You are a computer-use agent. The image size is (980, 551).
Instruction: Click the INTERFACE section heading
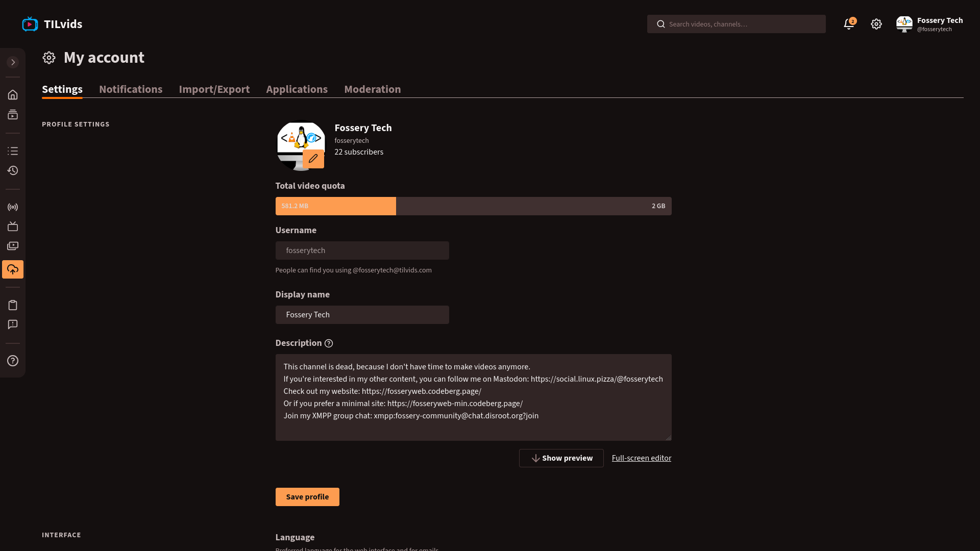(61, 535)
